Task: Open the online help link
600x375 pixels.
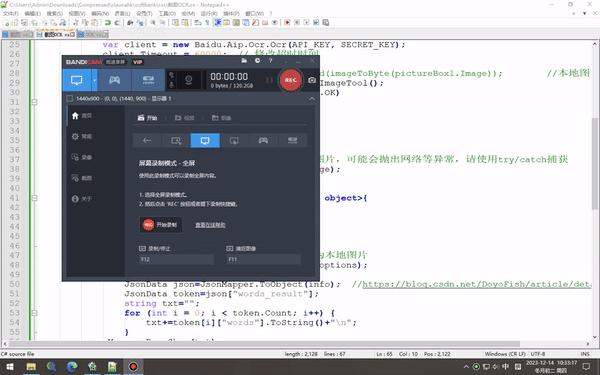Action: pyautogui.click(x=210, y=225)
